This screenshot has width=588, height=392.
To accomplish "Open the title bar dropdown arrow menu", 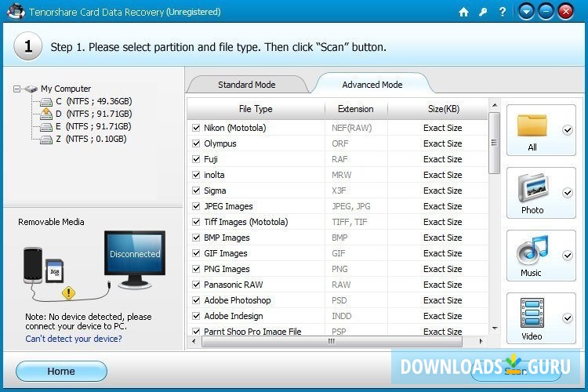I will (526, 12).
